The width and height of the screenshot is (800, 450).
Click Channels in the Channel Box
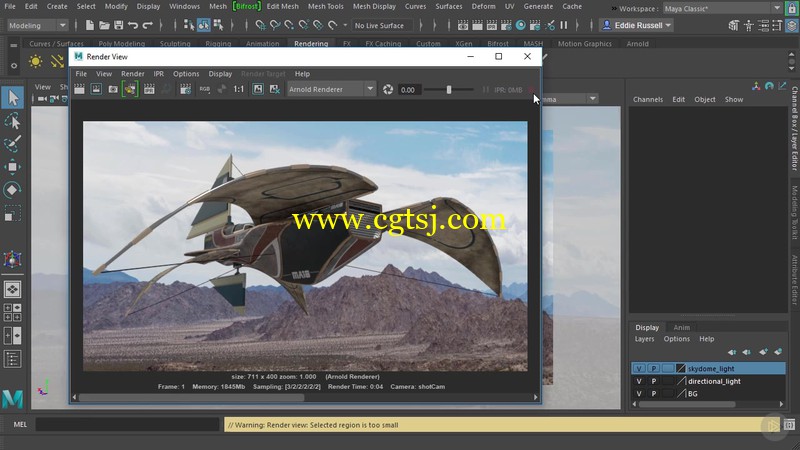pos(648,99)
